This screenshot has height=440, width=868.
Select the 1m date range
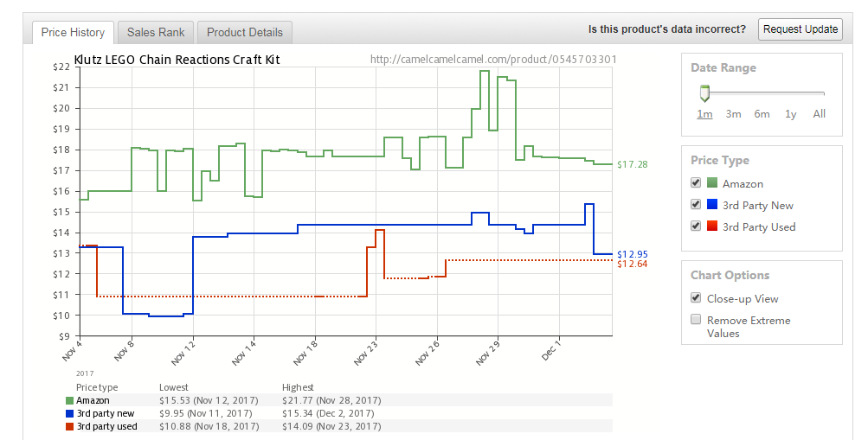click(704, 114)
